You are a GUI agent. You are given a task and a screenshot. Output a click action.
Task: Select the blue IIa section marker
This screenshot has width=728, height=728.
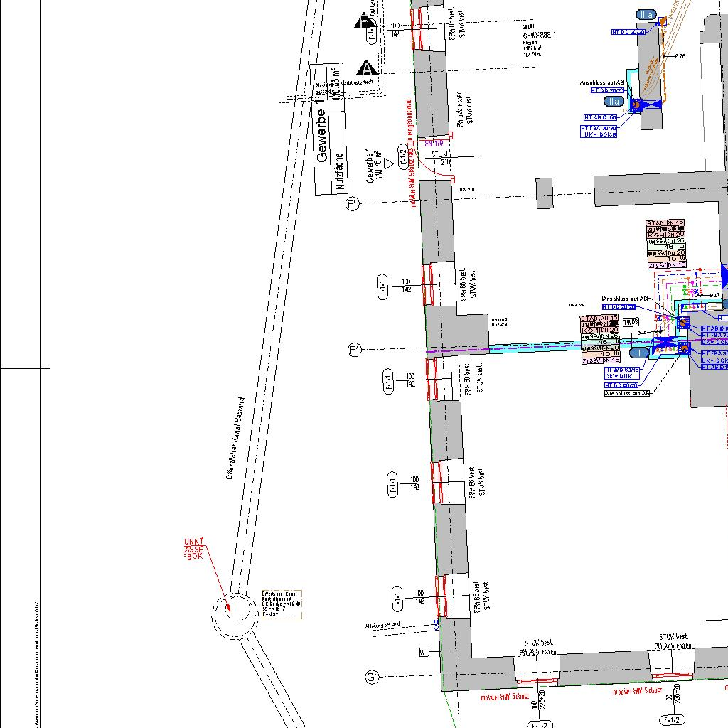point(615,102)
